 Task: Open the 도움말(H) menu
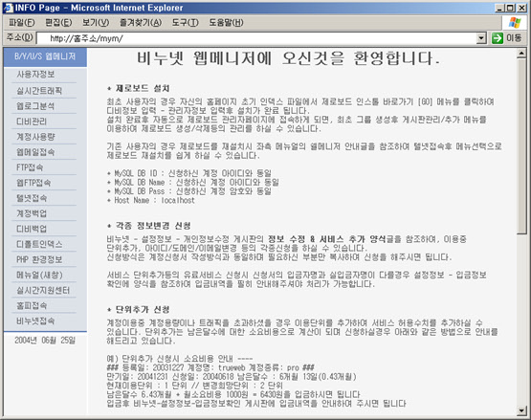click(226, 23)
